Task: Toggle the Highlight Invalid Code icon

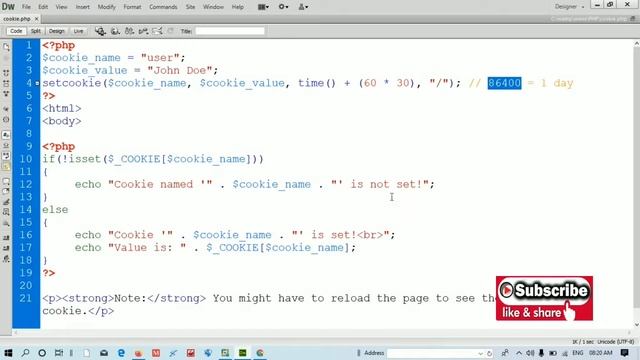Action: click(x=6, y=145)
